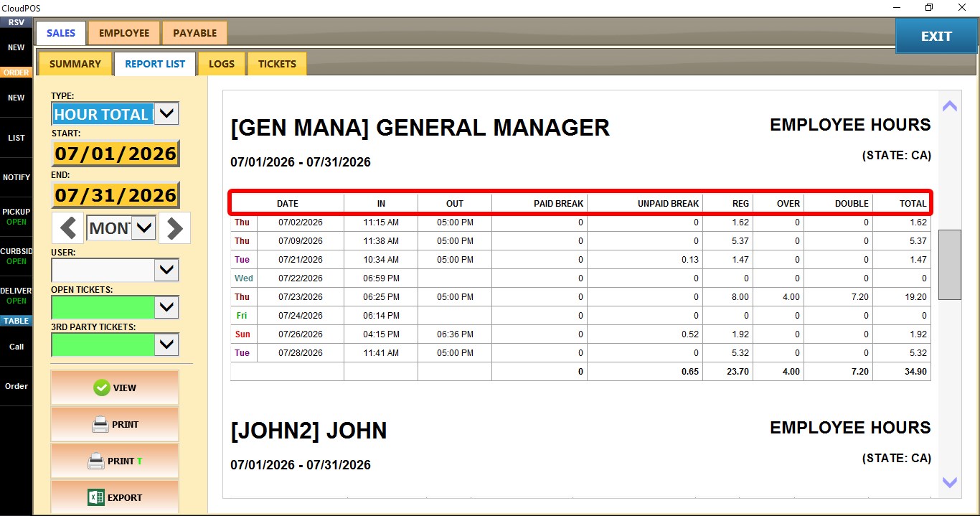The image size is (980, 516).
Task: Open DELIVERY in sidebar
Action: (16, 296)
